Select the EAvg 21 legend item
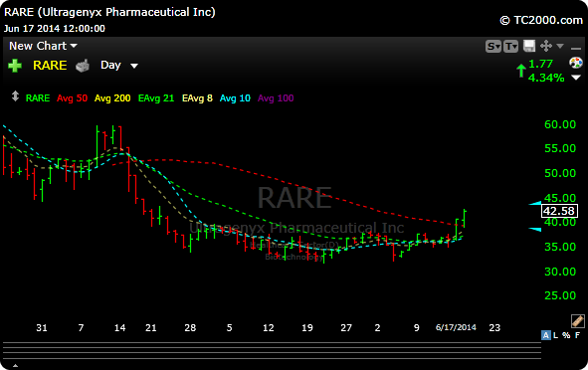Viewport: 588px width, 370px height. 156,98
